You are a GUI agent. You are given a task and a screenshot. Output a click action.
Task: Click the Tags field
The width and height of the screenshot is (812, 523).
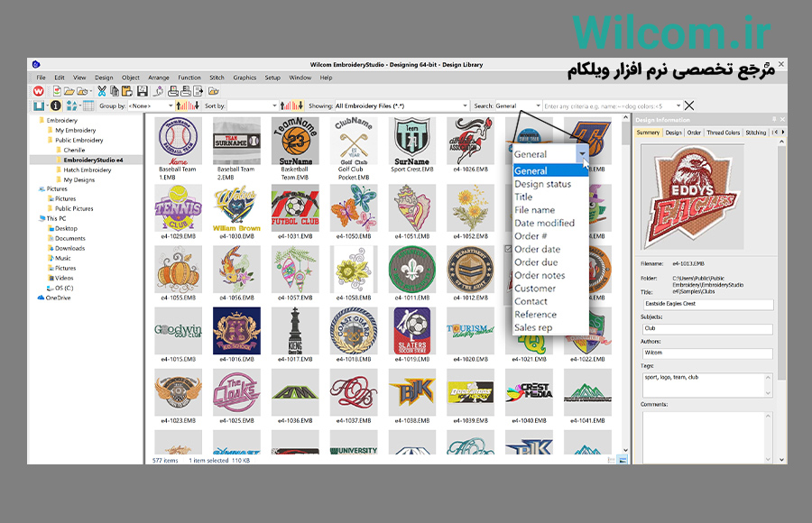tap(708, 385)
